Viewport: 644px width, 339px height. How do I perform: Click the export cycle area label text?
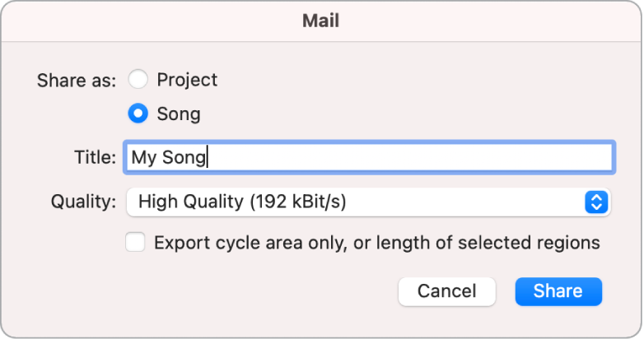click(x=376, y=243)
